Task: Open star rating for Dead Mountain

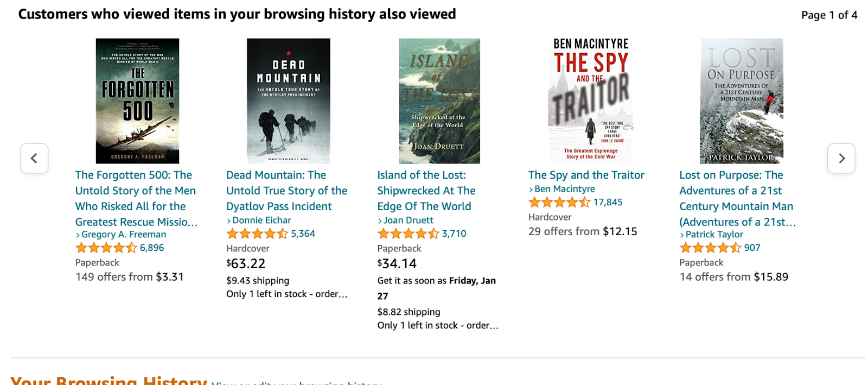Action: click(257, 234)
